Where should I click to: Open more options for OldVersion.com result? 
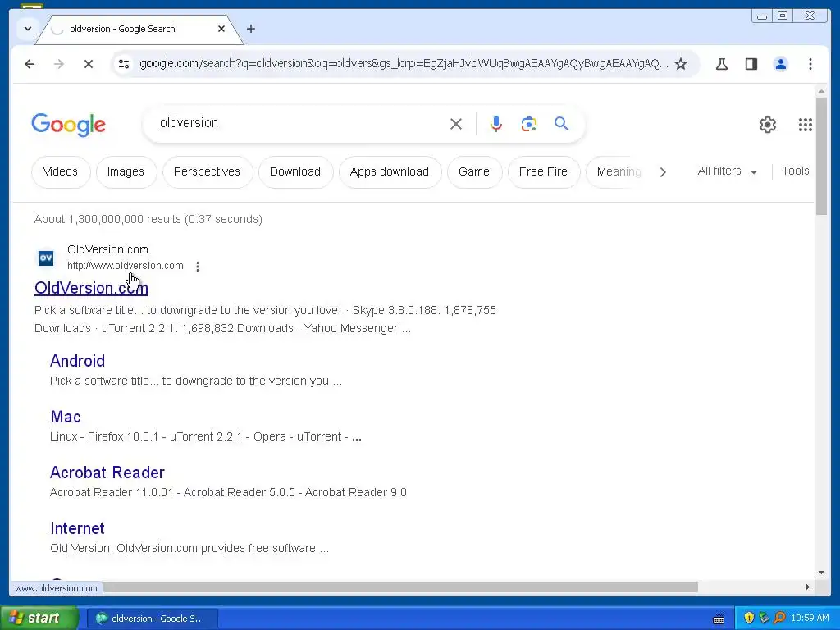(x=198, y=267)
